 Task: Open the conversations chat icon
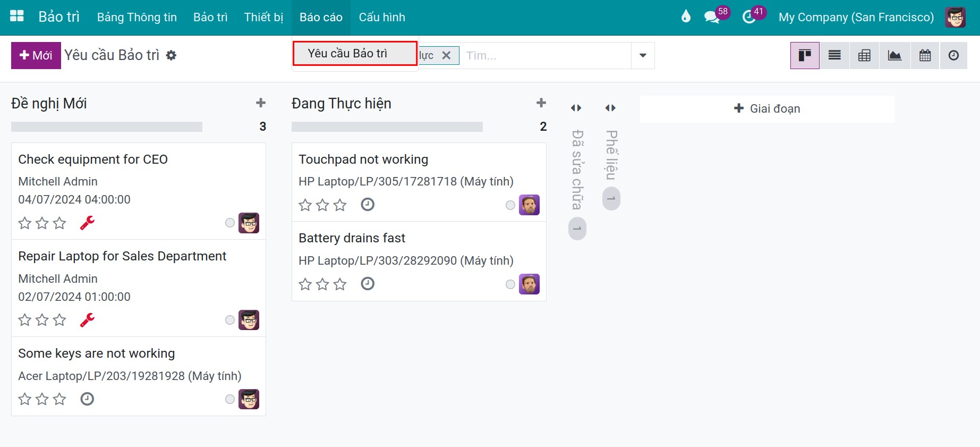click(712, 17)
